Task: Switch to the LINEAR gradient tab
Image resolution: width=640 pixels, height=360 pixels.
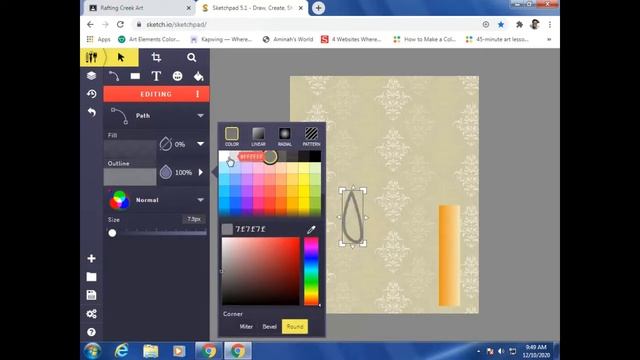Action: click(x=258, y=136)
